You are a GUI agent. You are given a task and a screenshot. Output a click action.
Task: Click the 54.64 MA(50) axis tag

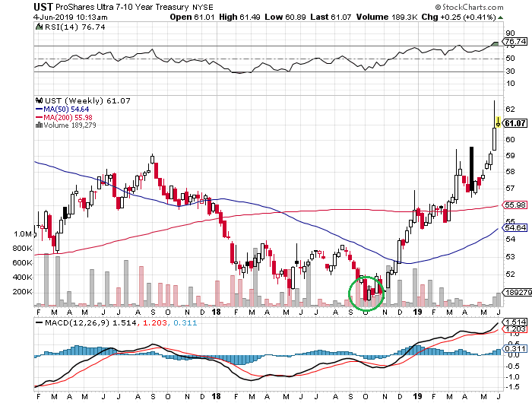[515, 227]
